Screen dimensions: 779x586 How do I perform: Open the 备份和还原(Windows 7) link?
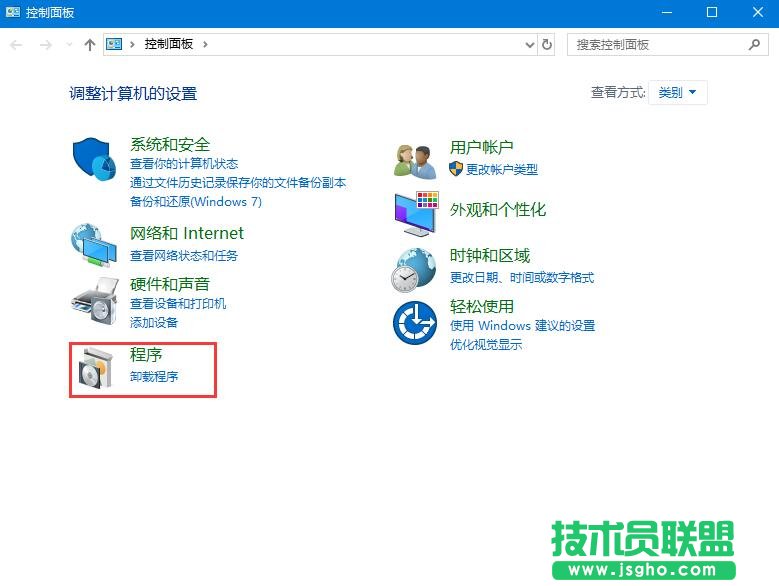tap(195, 201)
